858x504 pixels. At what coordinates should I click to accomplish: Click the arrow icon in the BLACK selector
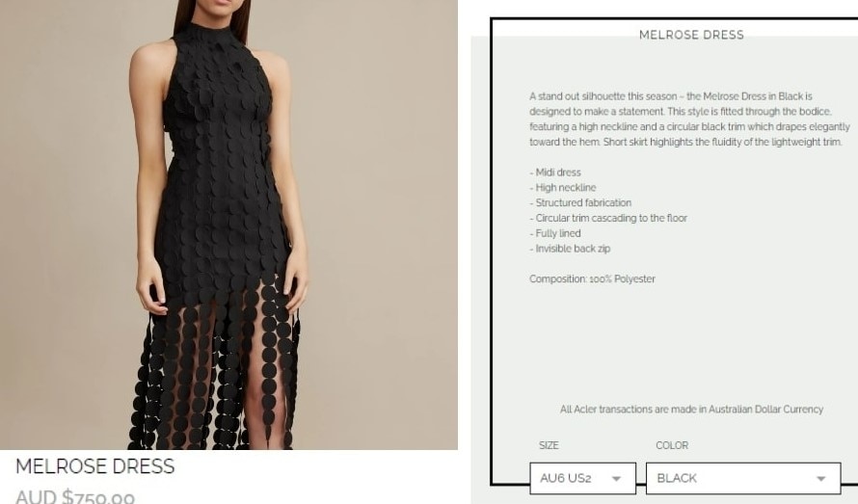click(820, 479)
